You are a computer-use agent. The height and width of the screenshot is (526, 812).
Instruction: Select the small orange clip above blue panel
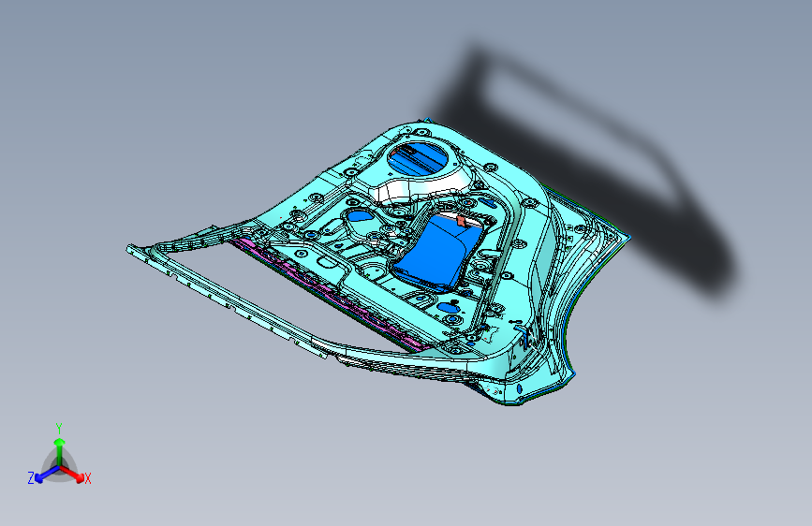tap(462, 222)
